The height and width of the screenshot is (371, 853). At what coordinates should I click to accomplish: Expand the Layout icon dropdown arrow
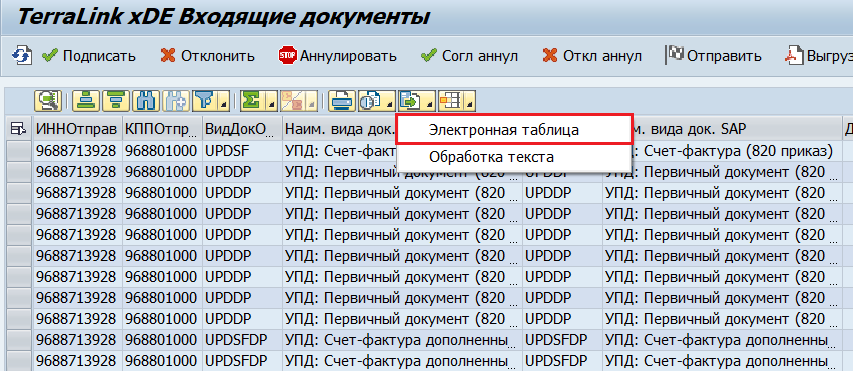pos(469,101)
